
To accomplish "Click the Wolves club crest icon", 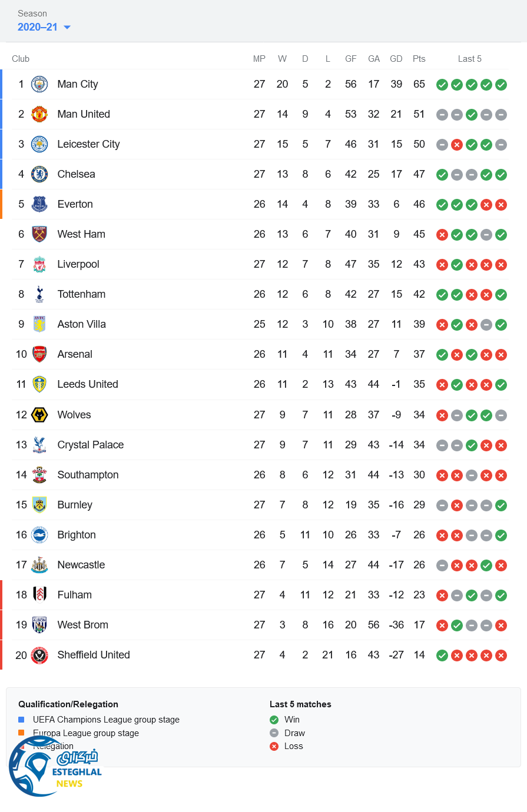I will click(x=39, y=415).
